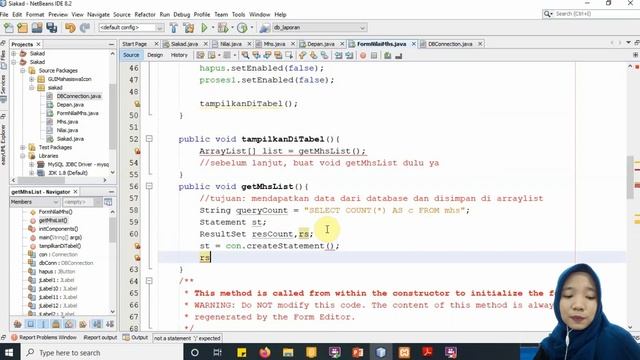Close the Nilai.java tab

coord(249,44)
